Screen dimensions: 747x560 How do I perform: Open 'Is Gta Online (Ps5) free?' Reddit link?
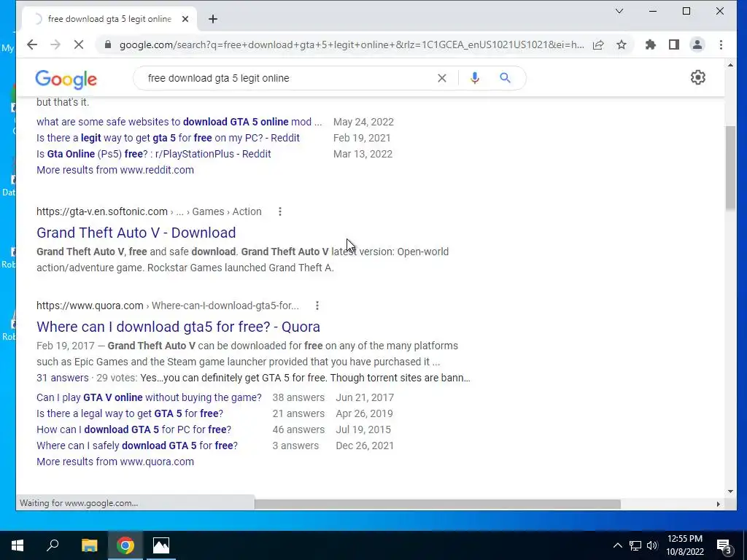(x=154, y=155)
